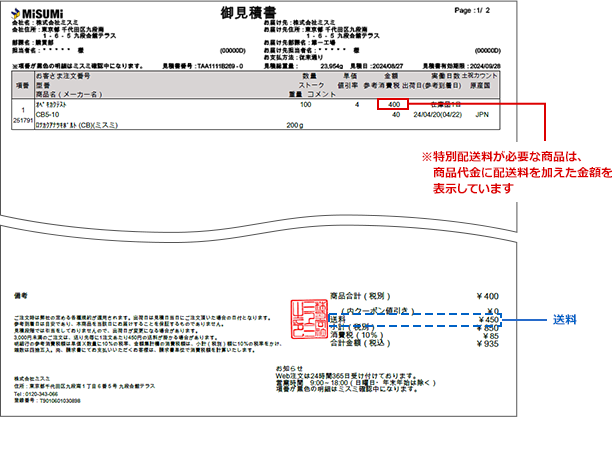Select the payment method line お支払方法
The width and height of the screenshot is (612, 467).
(x=294, y=57)
